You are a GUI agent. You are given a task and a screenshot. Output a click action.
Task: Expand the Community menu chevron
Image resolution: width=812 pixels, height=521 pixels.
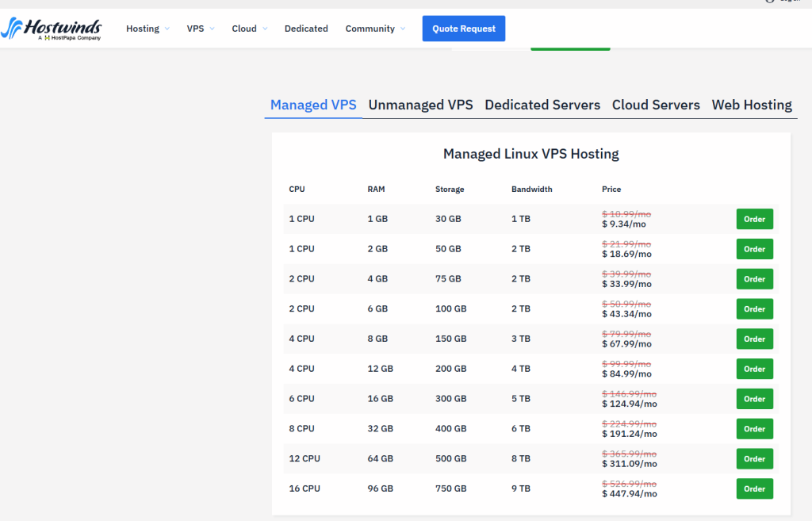[x=403, y=29]
